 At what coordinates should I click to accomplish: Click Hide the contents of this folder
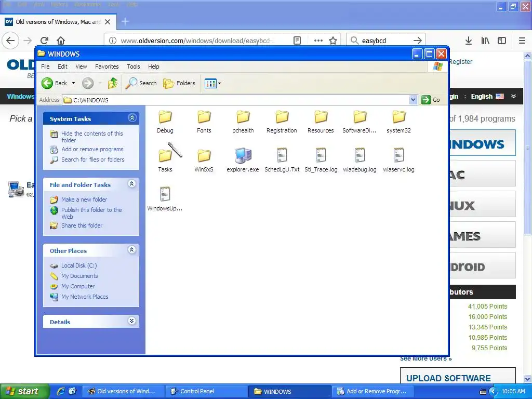[x=92, y=137]
